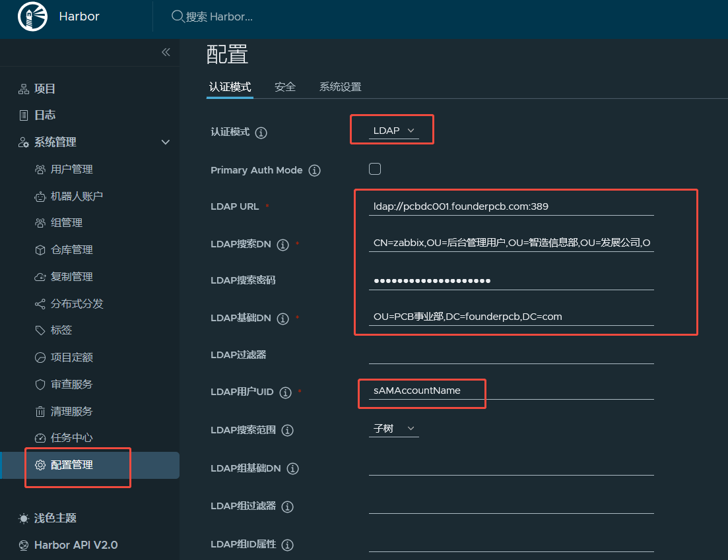The height and width of the screenshot is (560, 728).
Task: Click the 系统管理 administration icon
Action: pyautogui.click(x=24, y=142)
